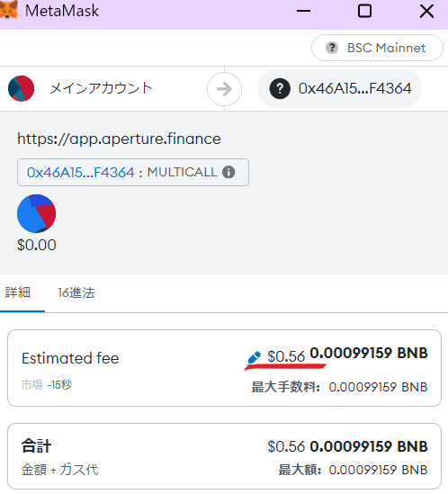
Task: Click the https://app.aperture.finance origin URL
Action: coord(119,139)
